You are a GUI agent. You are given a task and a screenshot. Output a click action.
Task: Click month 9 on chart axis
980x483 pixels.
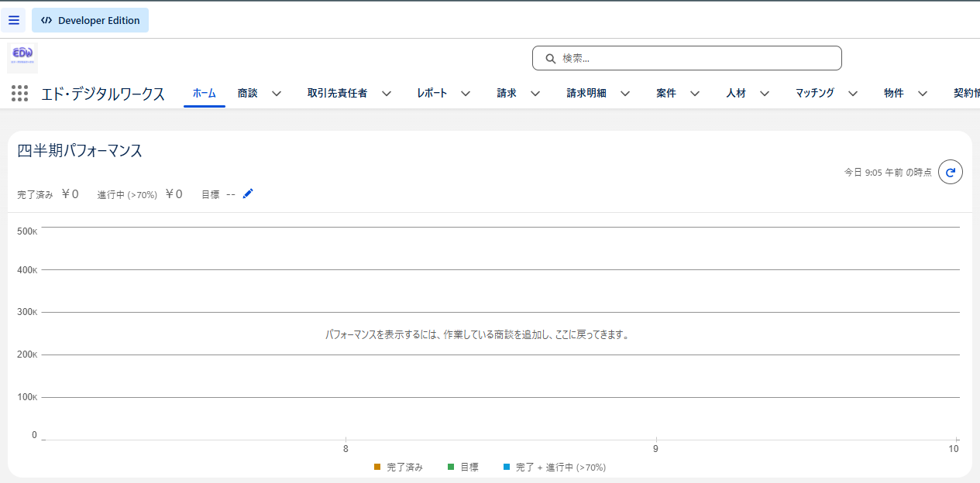click(655, 449)
